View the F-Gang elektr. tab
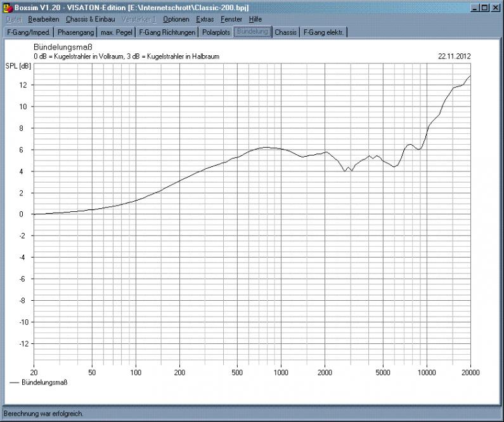504x422 pixels. coord(324,32)
